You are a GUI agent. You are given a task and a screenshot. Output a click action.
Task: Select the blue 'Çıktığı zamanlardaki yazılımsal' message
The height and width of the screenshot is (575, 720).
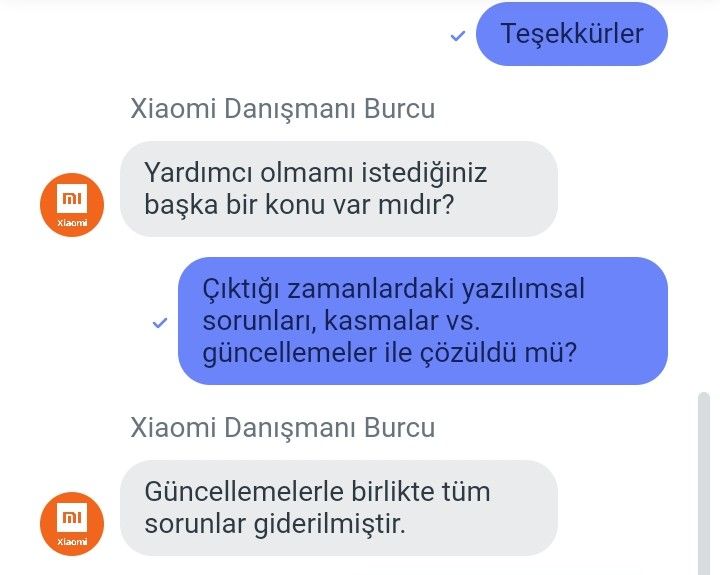(x=423, y=321)
